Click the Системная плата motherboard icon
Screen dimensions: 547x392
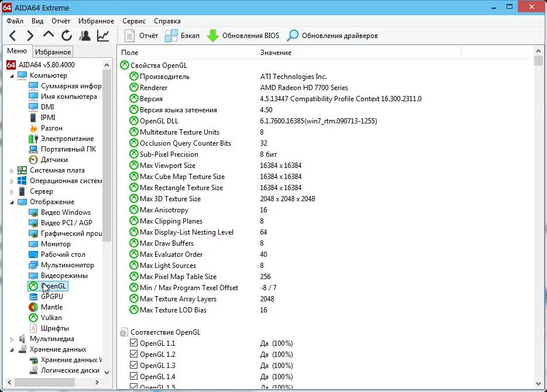tap(22, 170)
